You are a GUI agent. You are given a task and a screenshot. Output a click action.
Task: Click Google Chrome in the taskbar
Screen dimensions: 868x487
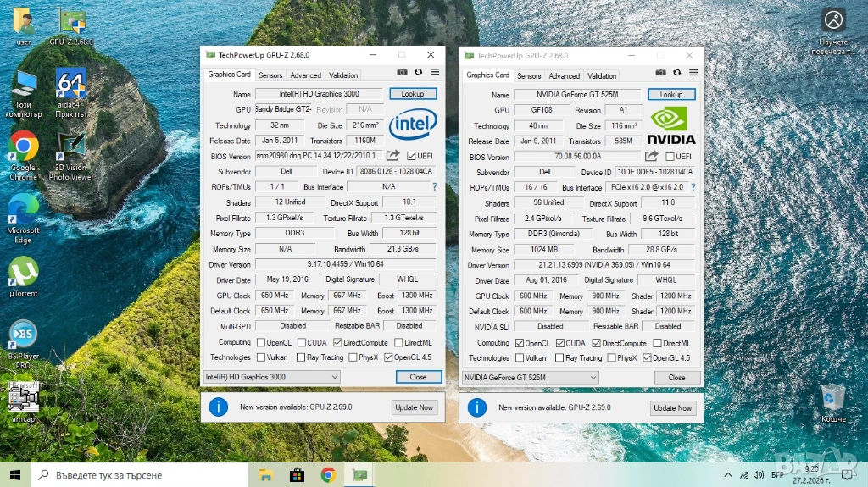pyautogui.click(x=328, y=475)
